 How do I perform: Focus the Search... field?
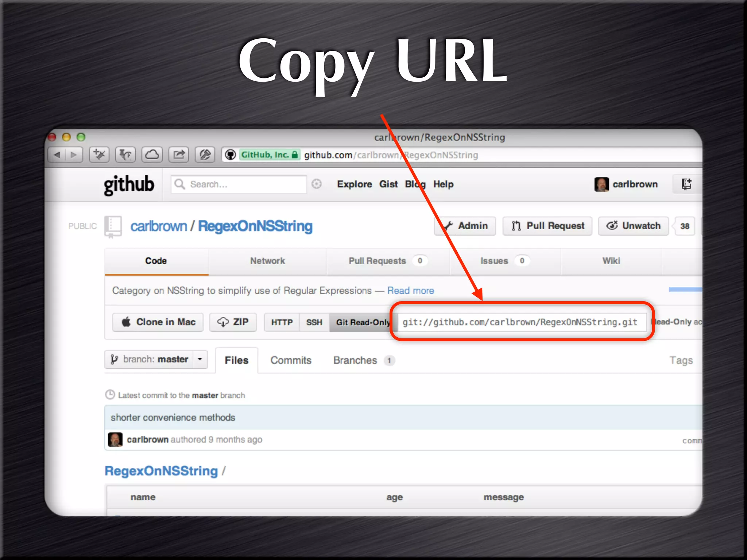coord(239,184)
